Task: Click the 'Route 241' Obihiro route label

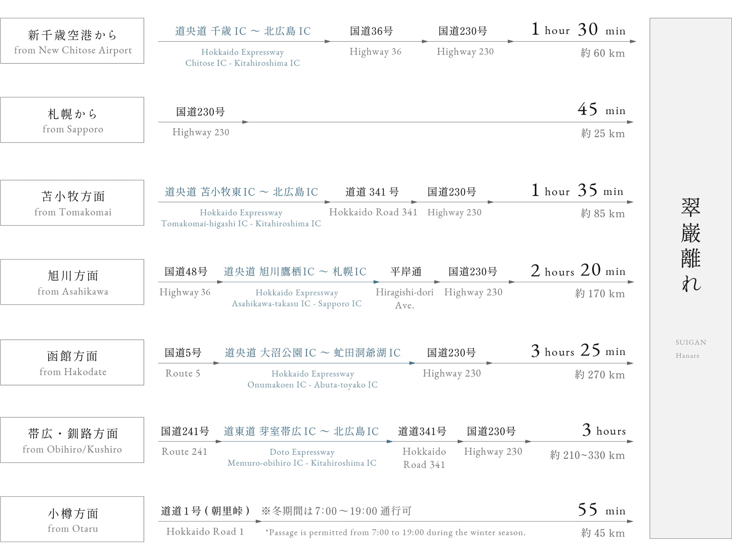Action: pyautogui.click(x=184, y=452)
